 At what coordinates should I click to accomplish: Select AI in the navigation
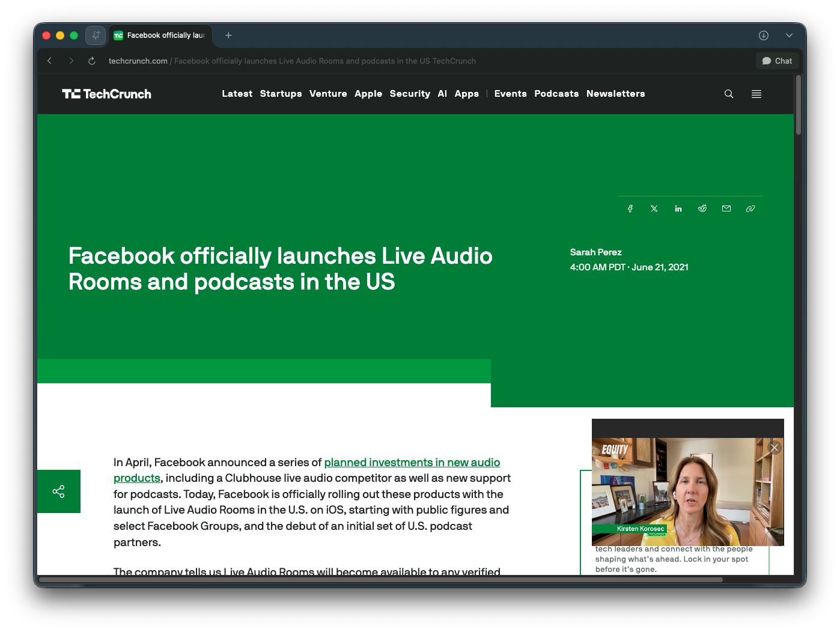(443, 94)
